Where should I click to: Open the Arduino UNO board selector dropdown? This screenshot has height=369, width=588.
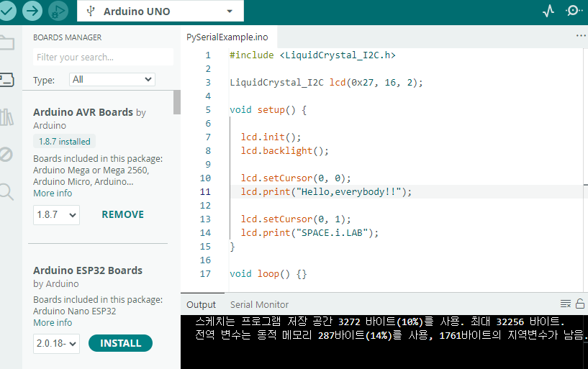point(160,12)
